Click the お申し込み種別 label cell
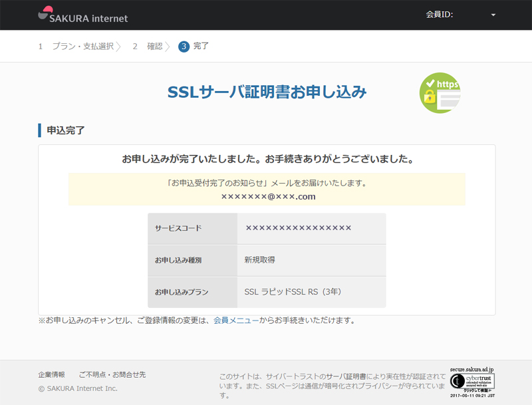 pos(192,261)
